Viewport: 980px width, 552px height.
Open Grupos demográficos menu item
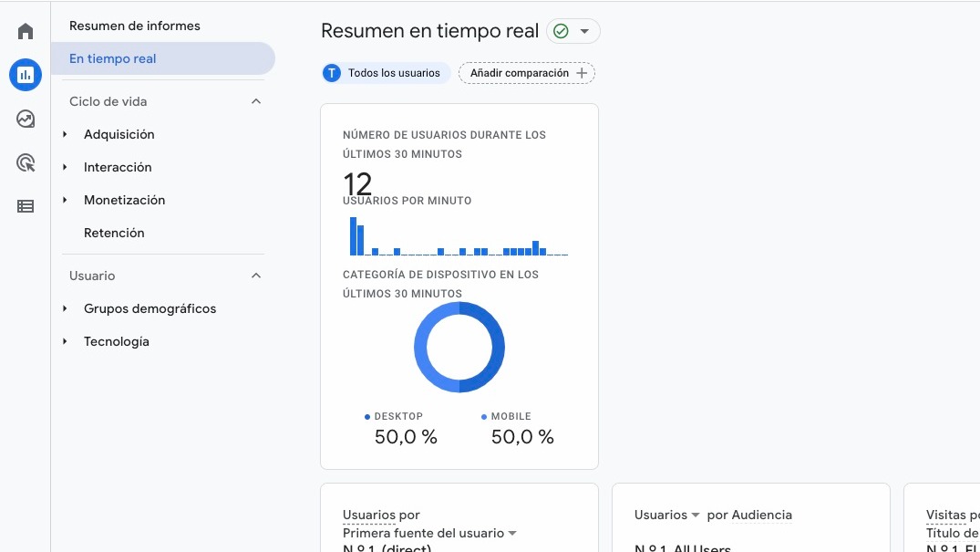point(150,308)
